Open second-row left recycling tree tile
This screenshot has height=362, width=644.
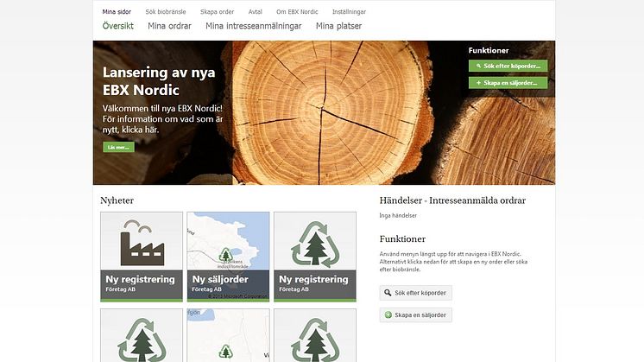click(142, 336)
